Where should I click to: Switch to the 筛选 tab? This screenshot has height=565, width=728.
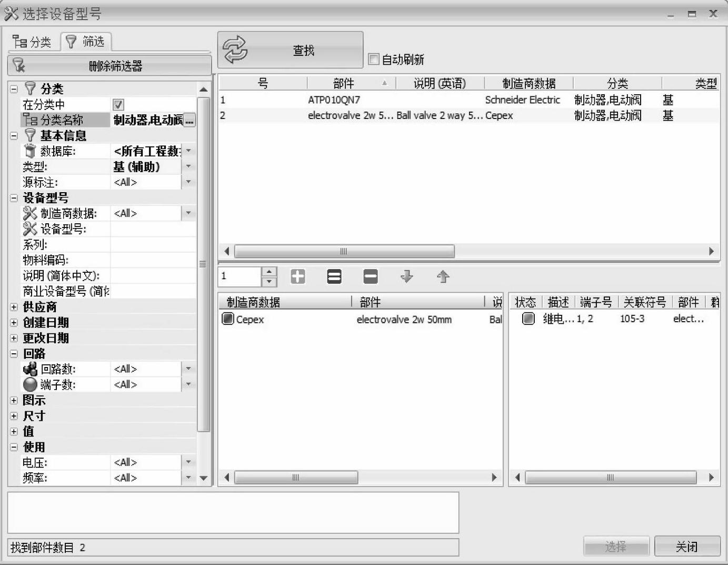point(86,42)
